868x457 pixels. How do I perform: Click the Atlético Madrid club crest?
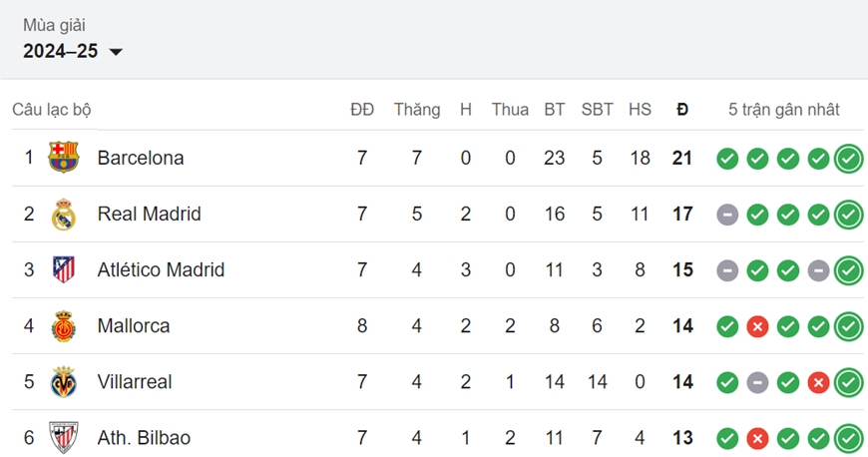[x=63, y=269]
